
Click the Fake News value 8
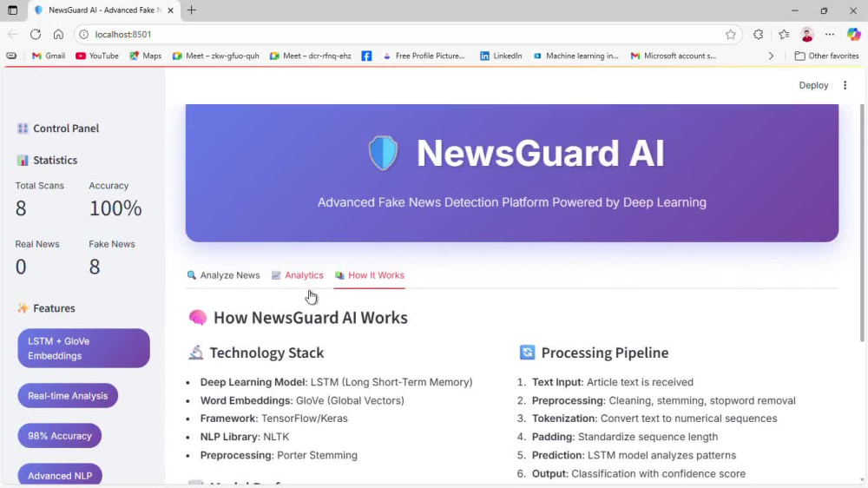pyautogui.click(x=95, y=267)
